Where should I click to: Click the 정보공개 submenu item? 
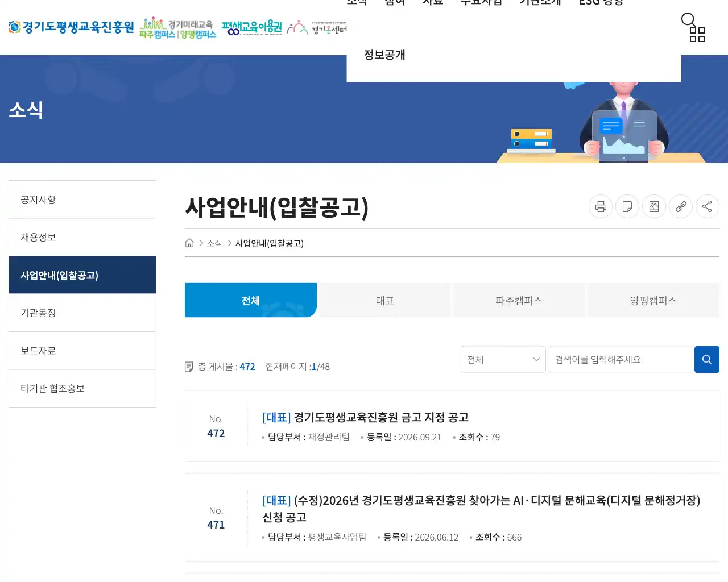click(x=384, y=55)
